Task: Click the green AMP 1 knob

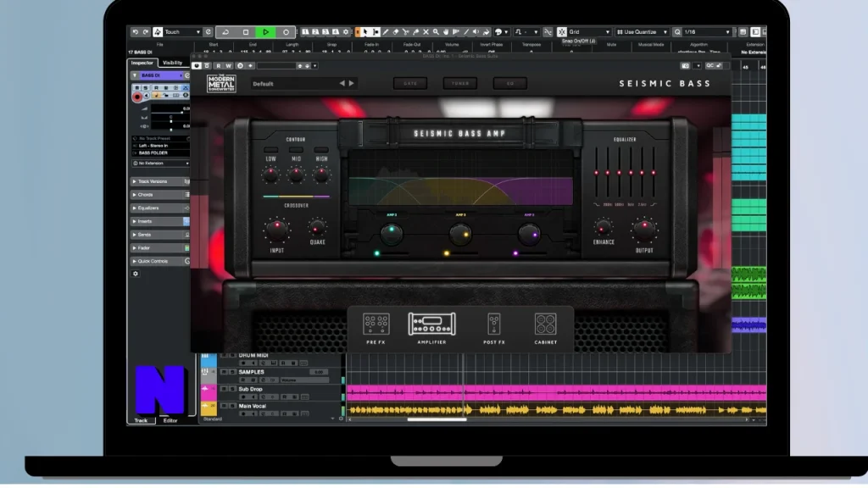Action: [x=392, y=234]
